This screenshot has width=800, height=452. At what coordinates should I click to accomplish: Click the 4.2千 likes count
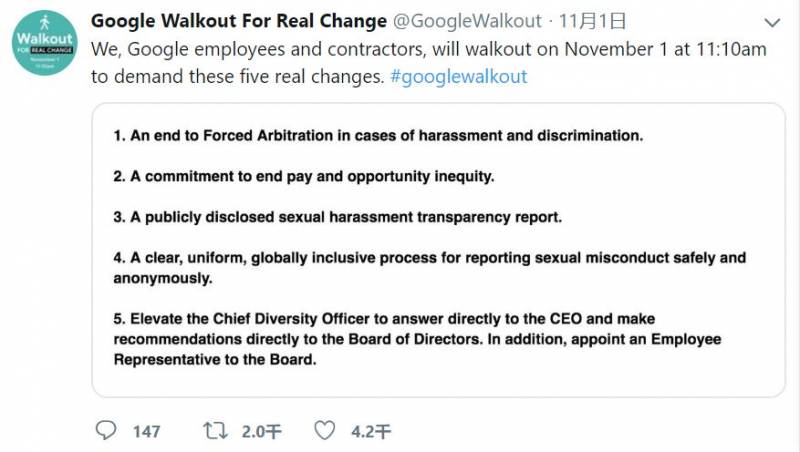pos(370,432)
